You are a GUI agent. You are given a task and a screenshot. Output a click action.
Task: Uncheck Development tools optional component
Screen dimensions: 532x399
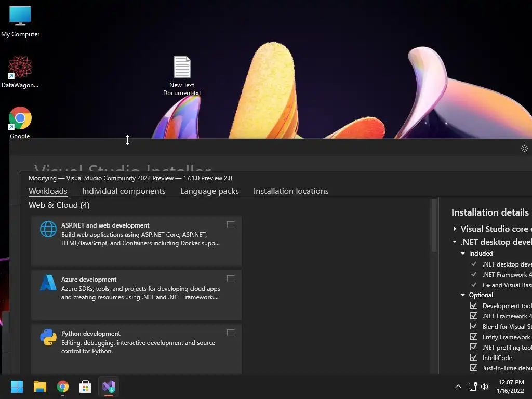click(x=474, y=305)
